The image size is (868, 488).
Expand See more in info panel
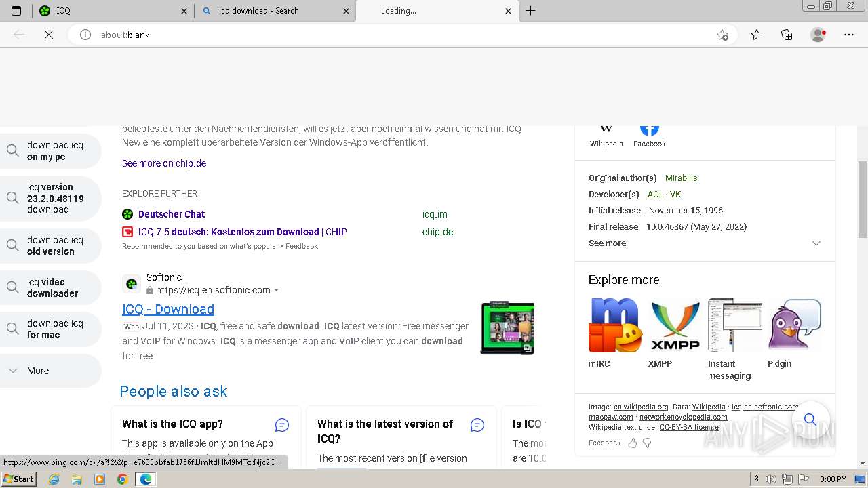pos(705,243)
